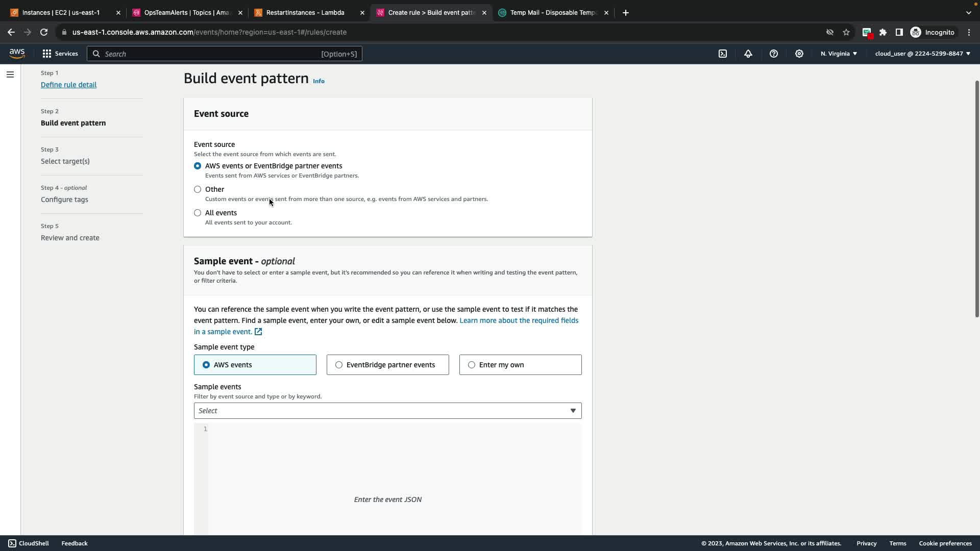Open the settings gear icon

[799, 54]
